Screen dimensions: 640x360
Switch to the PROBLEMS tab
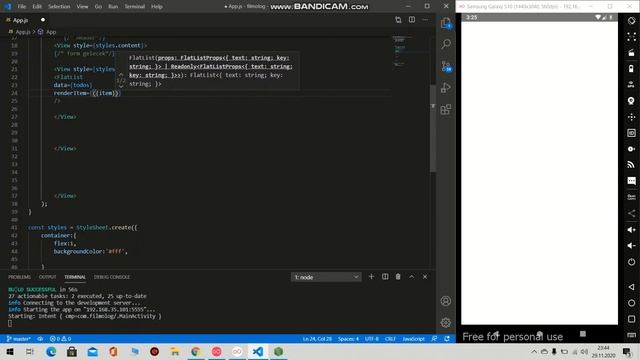point(19,277)
